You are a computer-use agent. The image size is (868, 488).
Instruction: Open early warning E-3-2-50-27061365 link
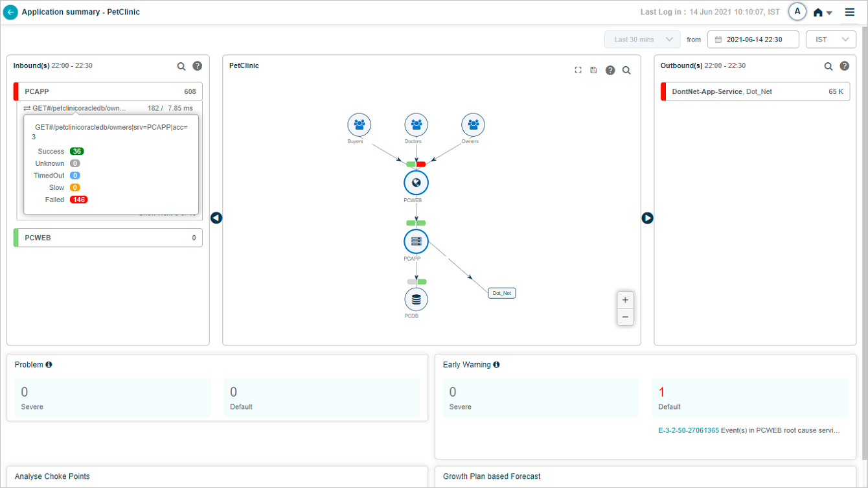point(688,430)
